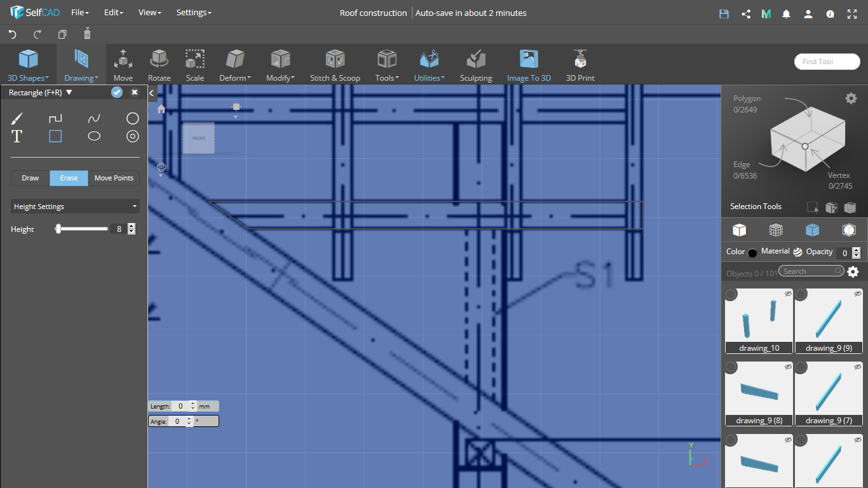The height and width of the screenshot is (488, 868).
Task: Select the rectangle drawing tool
Action: (56, 136)
